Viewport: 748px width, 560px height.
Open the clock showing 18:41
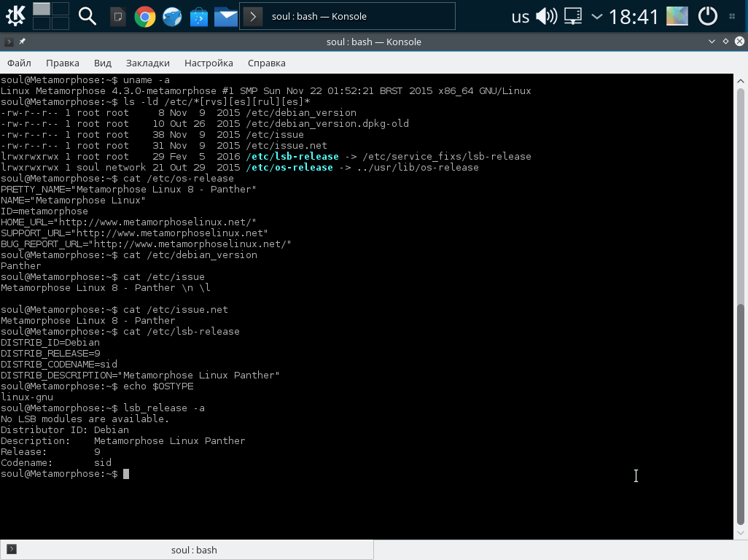click(634, 17)
